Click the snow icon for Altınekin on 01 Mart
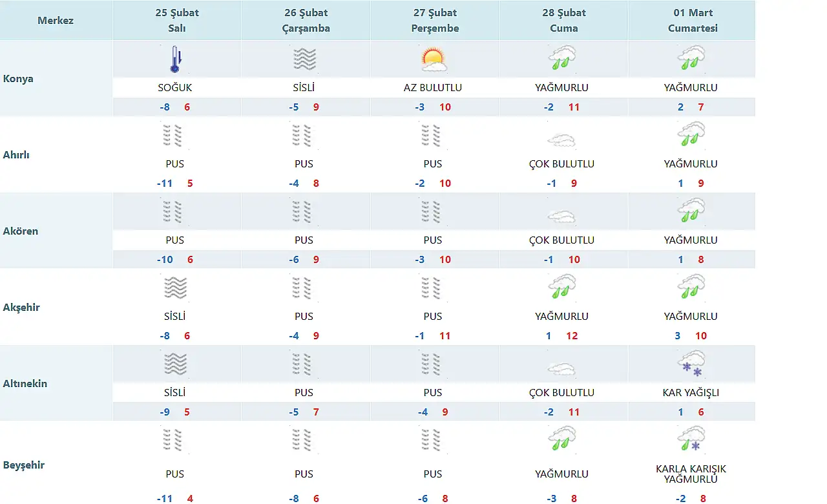Image resolution: width=827 pixels, height=504 pixels. click(x=691, y=364)
